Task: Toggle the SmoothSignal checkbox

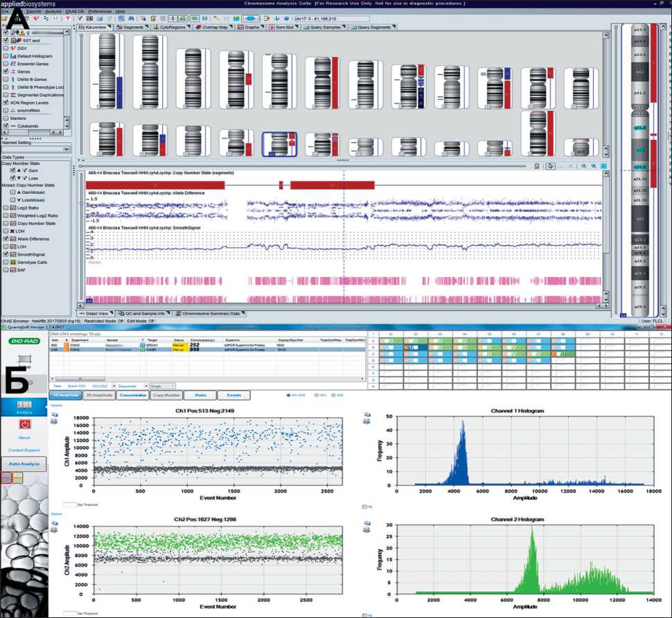Action: tap(6, 254)
